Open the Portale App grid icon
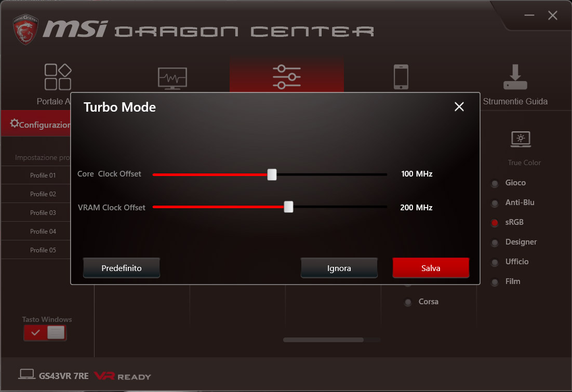This screenshot has width=572, height=392. coord(58,76)
